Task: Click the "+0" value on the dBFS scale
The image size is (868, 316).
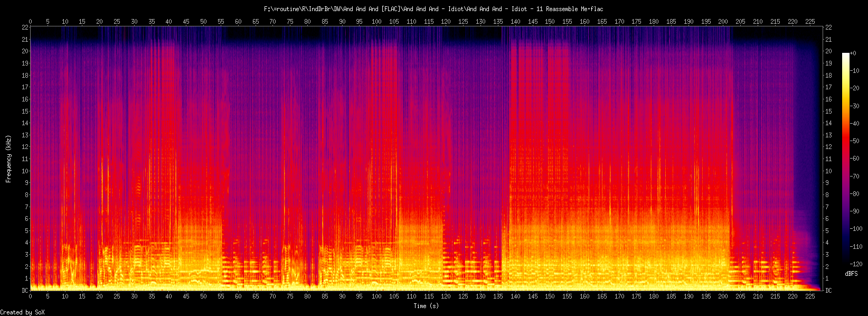Action: (x=853, y=53)
